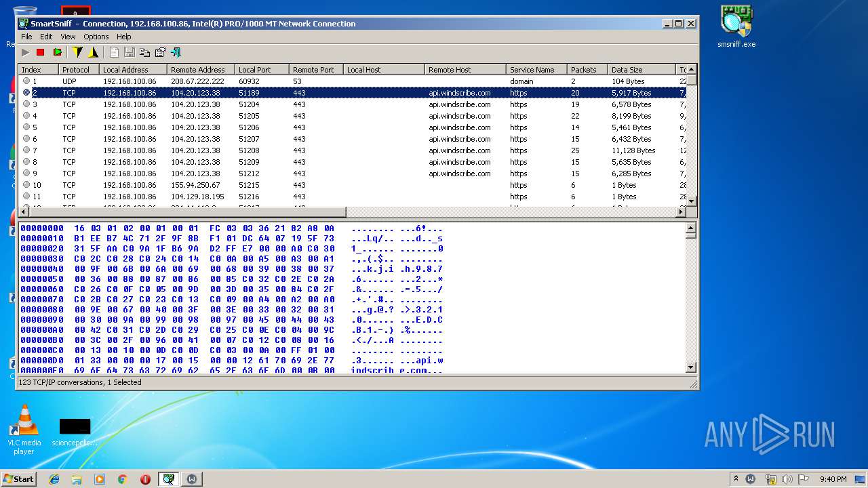Sort by the Data Size column

pyautogui.click(x=642, y=70)
